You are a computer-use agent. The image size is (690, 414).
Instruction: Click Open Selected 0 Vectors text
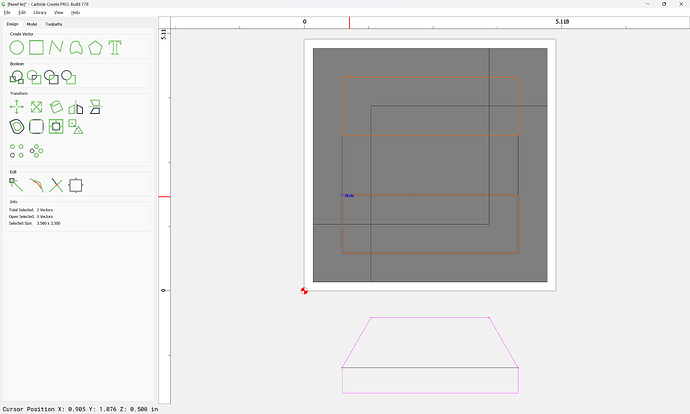pos(31,216)
